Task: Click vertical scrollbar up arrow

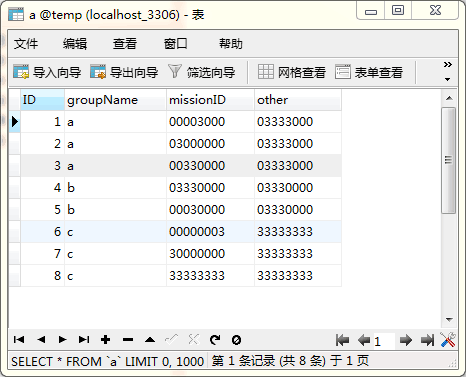Action: tap(449, 98)
